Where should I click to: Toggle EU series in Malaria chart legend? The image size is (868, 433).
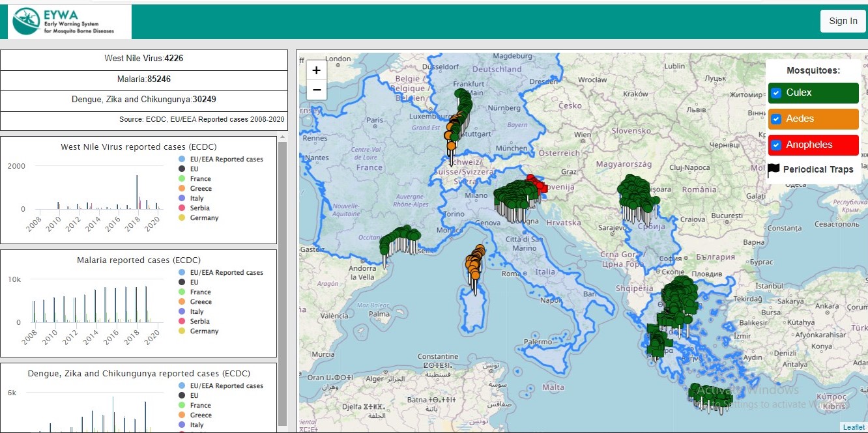pyautogui.click(x=188, y=282)
